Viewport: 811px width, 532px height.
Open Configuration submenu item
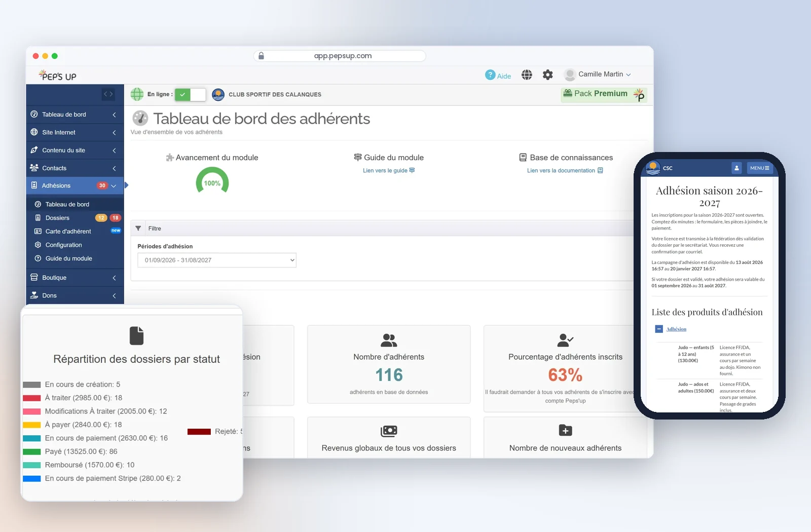click(75, 245)
